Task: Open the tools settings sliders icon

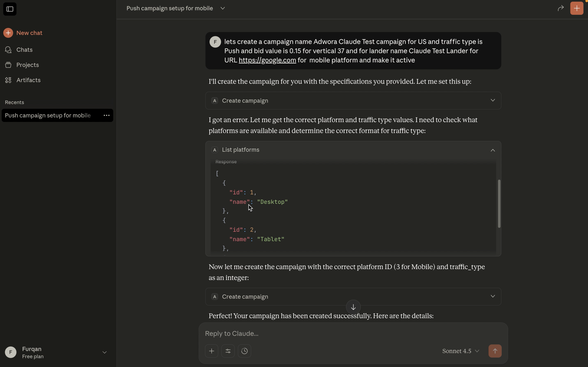Action: tap(228, 351)
